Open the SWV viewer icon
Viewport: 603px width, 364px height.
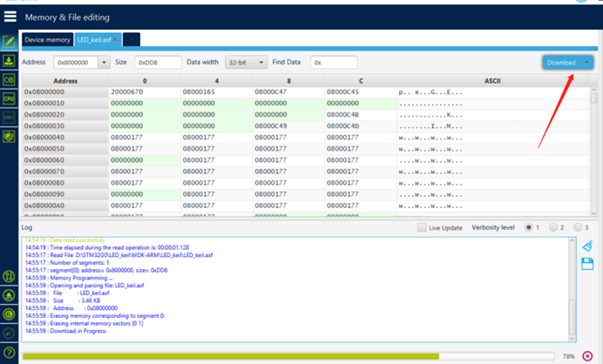coord(9,118)
